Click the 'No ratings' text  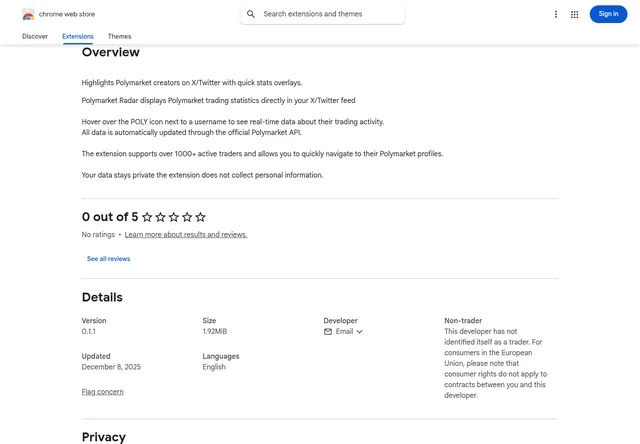pyautogui.click(x=98, y=235)
